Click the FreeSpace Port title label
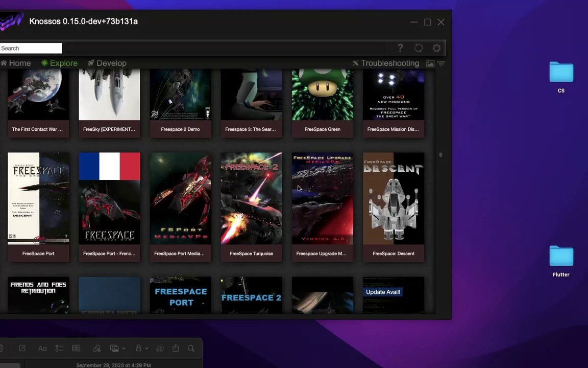The height and width of the screenshot is (368, 588). tap(38, 254)
